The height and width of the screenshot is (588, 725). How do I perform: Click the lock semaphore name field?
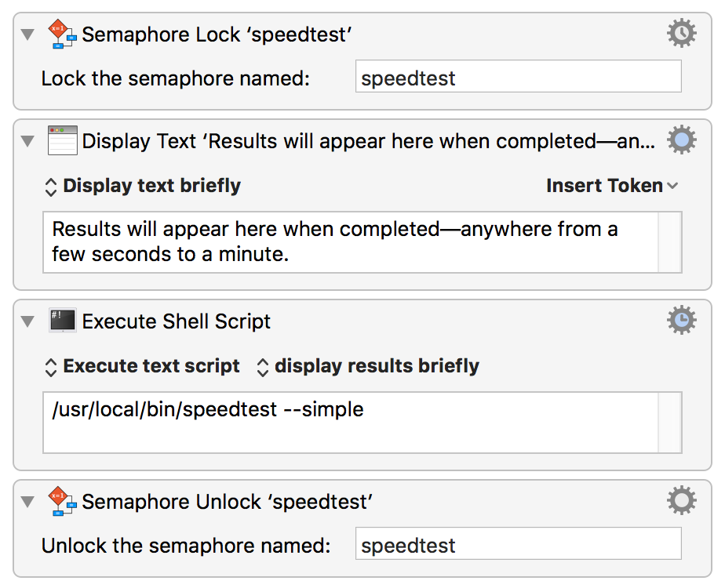click(x=519, y=76)
